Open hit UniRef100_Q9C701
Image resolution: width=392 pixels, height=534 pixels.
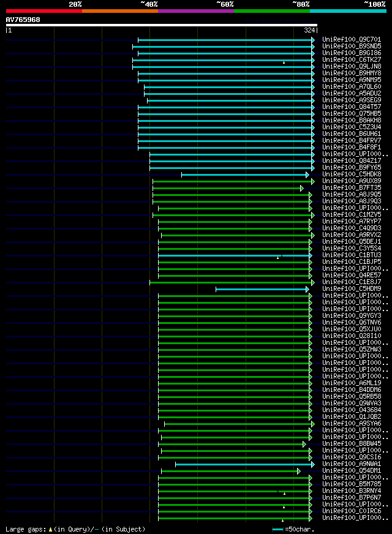click(352, 40)
